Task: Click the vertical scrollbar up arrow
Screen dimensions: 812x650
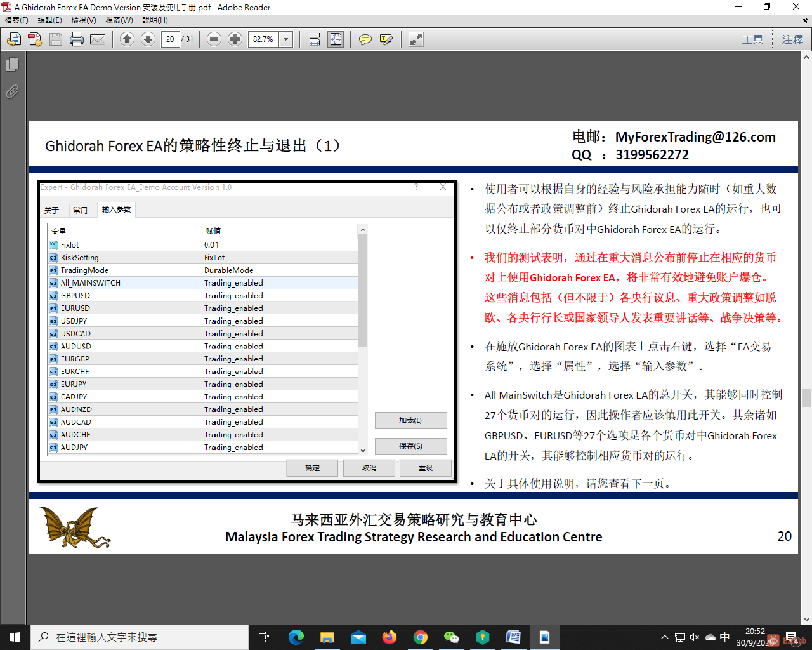Action: click(807, 57)
